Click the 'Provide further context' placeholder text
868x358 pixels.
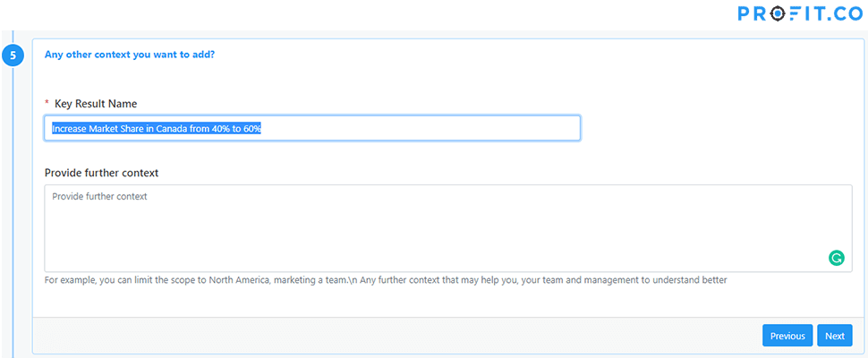pos(99,196)
